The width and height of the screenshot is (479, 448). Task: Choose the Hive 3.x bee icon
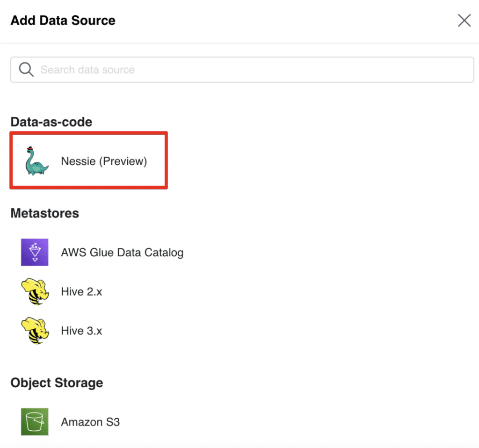click(x=35, y=331)
